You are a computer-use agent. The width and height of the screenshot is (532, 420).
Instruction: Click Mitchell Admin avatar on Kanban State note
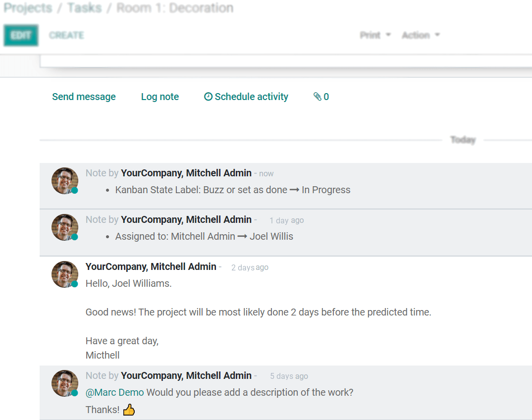click(65, 180)
